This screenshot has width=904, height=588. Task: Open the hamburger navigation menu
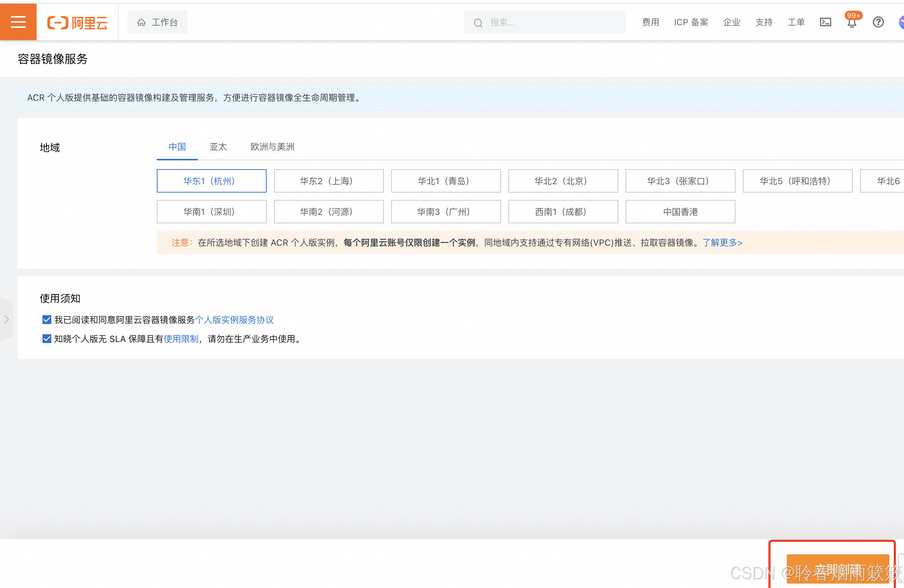(x=18, y=22)
